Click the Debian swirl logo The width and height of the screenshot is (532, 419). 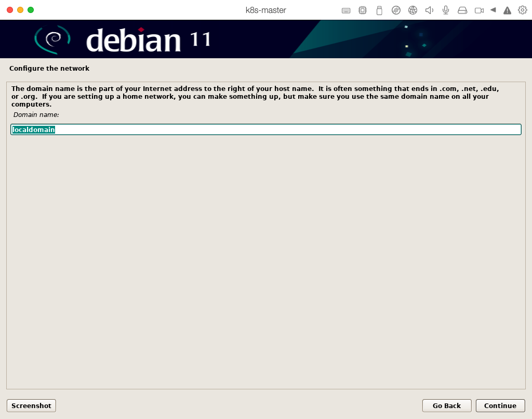pos(52,40)
